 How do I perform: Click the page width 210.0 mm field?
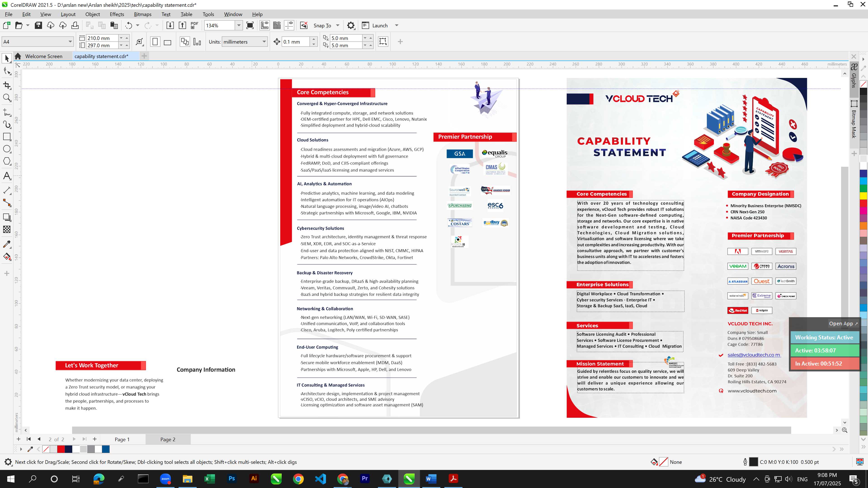click(x=102, y=38)
